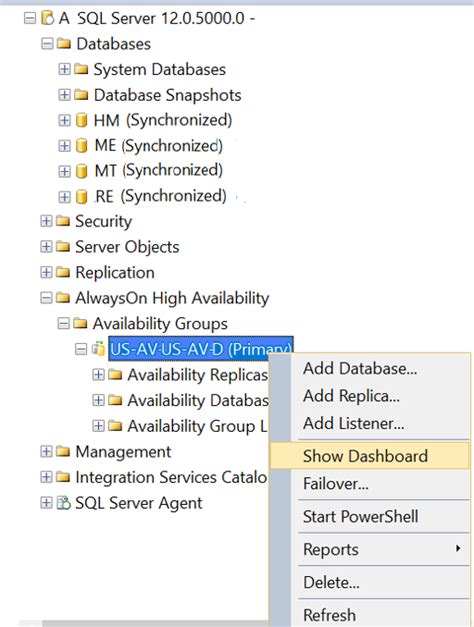The width and height of the screenshot is (474, 627).
Task: Expand the RE database node
Action: point(64,197)
